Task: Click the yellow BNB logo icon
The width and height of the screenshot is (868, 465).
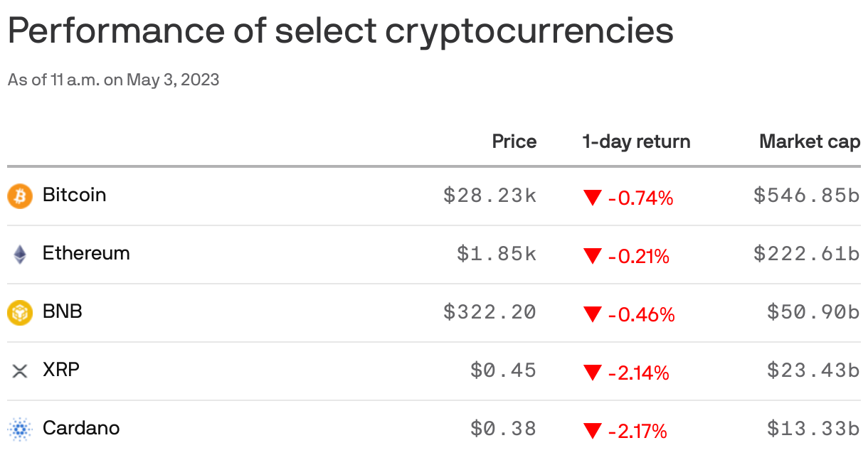Action: [20, 312]
